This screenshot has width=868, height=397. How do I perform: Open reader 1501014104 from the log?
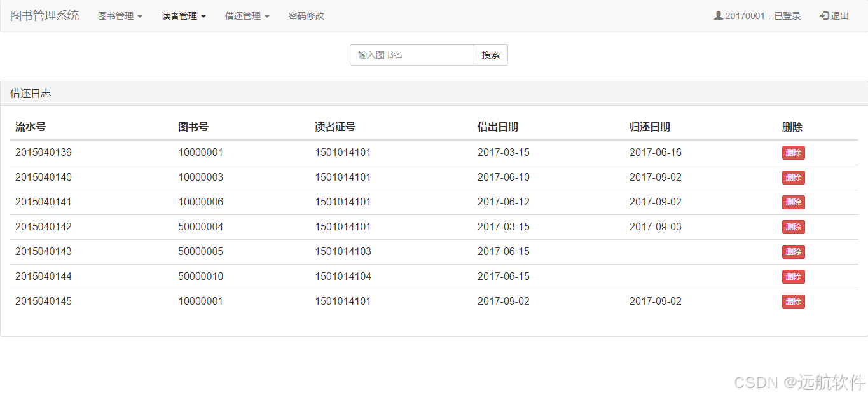(343, 277)
